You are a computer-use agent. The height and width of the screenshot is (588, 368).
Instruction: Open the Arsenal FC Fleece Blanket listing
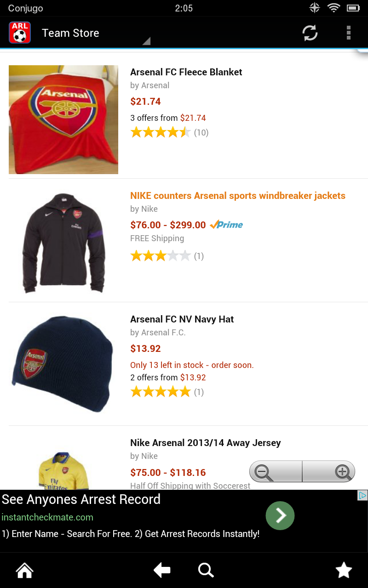[186, 72]
